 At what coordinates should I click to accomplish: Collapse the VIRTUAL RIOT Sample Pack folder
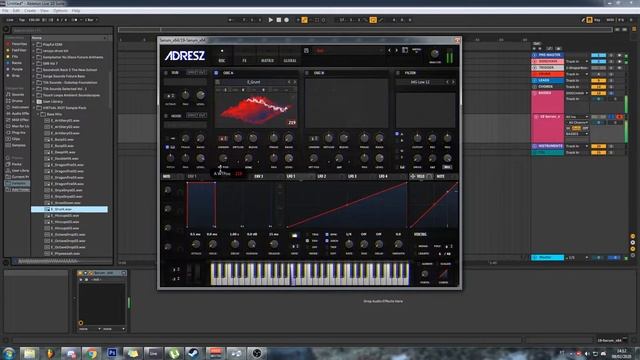34,108
